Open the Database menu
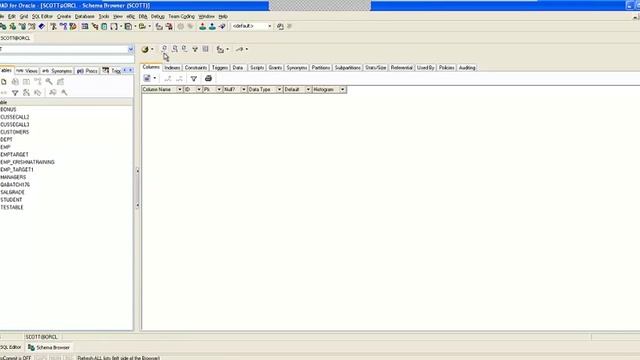The width and height of the screenshot is (640, 360). pyautogui.click(x=84, y=16)
